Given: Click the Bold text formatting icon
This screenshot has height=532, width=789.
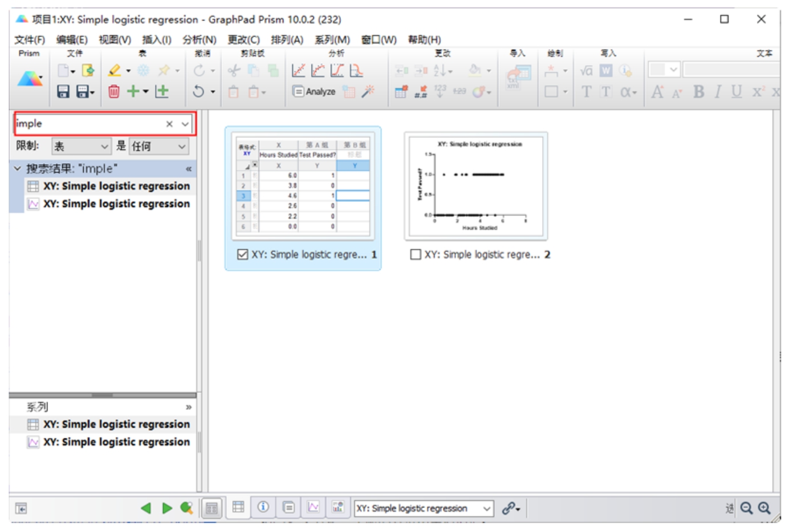Looking at the screenshot, I should (698, 91).
